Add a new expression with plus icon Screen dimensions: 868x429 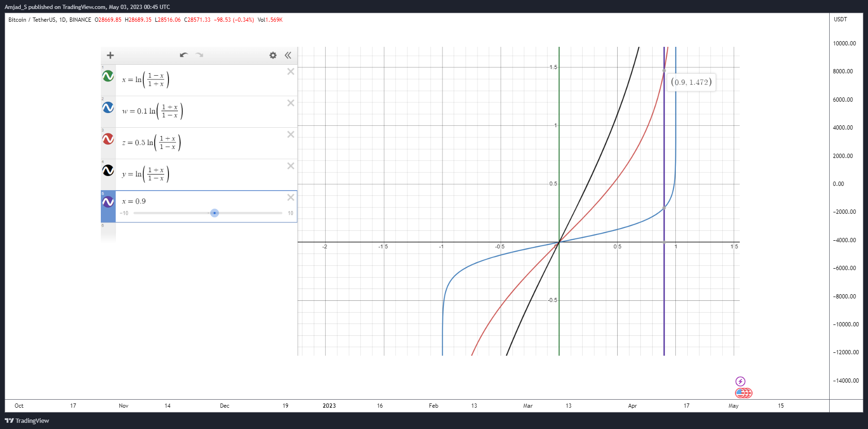(x=110, y=55)
